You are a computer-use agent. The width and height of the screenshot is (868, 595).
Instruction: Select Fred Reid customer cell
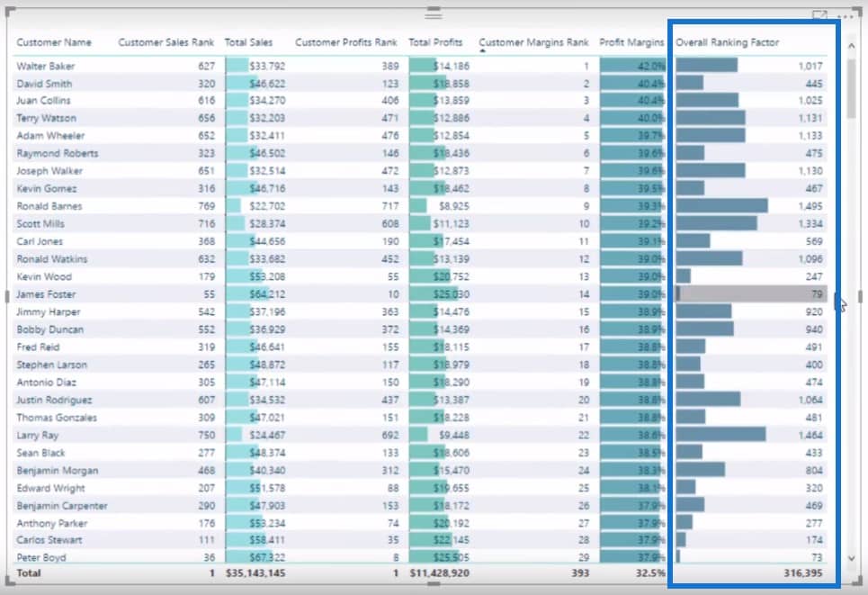click(38, 347)
